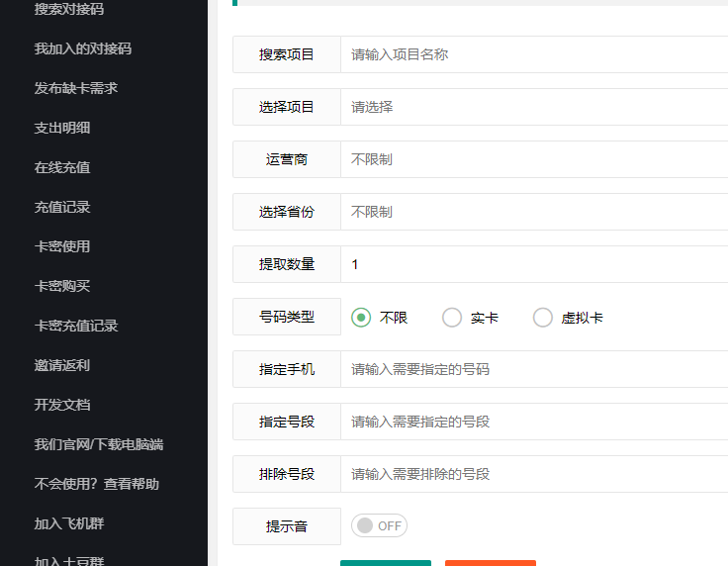Open the 开发文档 link
The width and height of the screenshot is (728, 566).
62,405
